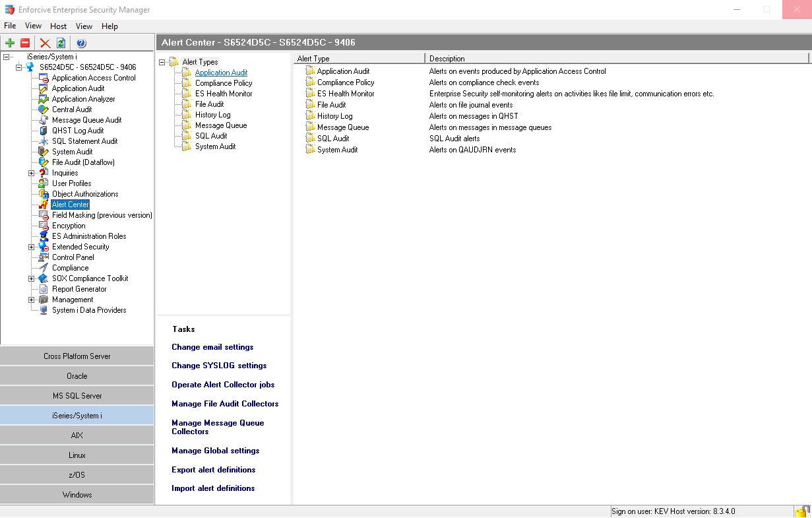Expand the Inquiries tree node
Viewport: 812px width, 518px height.
(31, 173)
